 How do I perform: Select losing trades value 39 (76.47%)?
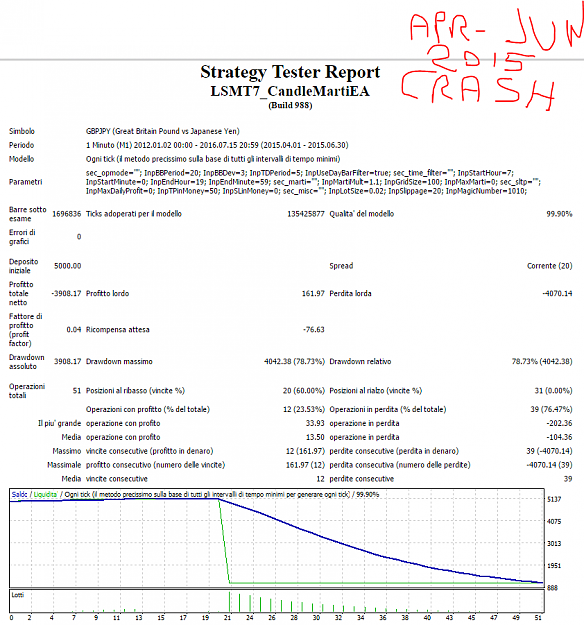click(x=551, y=409)
